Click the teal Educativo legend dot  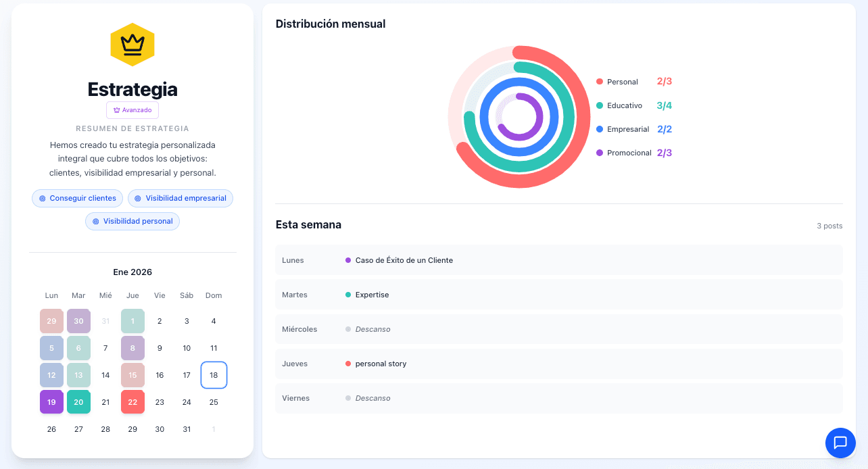(x=600, y=105)
